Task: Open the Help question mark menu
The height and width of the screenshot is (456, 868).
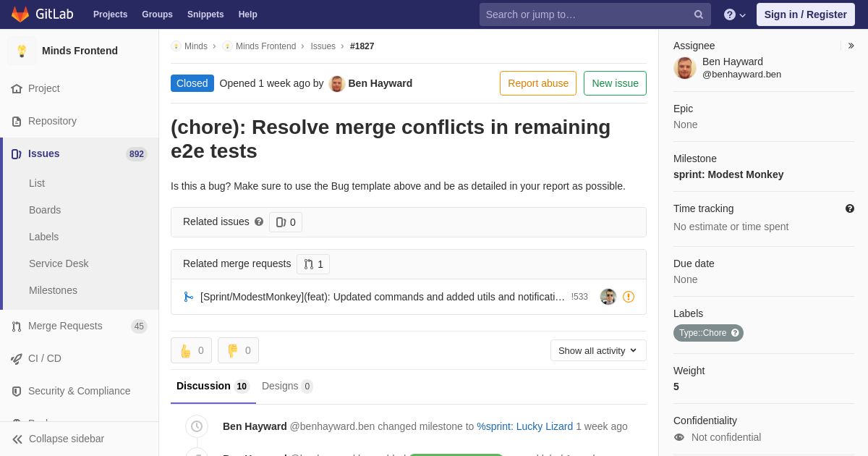Action: tap(734, 14)
